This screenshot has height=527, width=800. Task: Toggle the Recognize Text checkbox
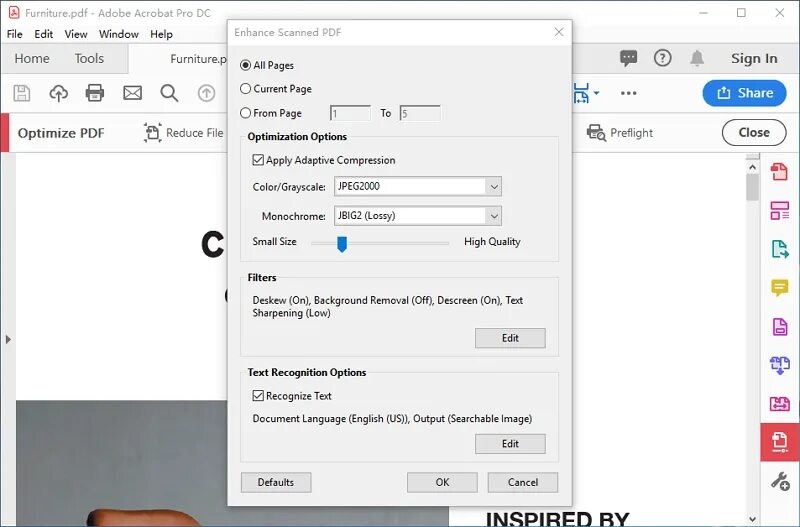point(258,396)
